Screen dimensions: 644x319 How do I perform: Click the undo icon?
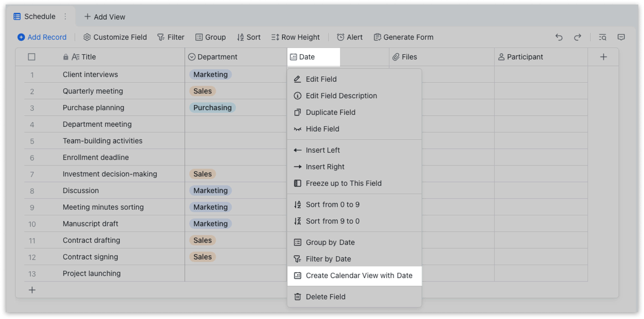pyautogui.click(x=559, y=37)
